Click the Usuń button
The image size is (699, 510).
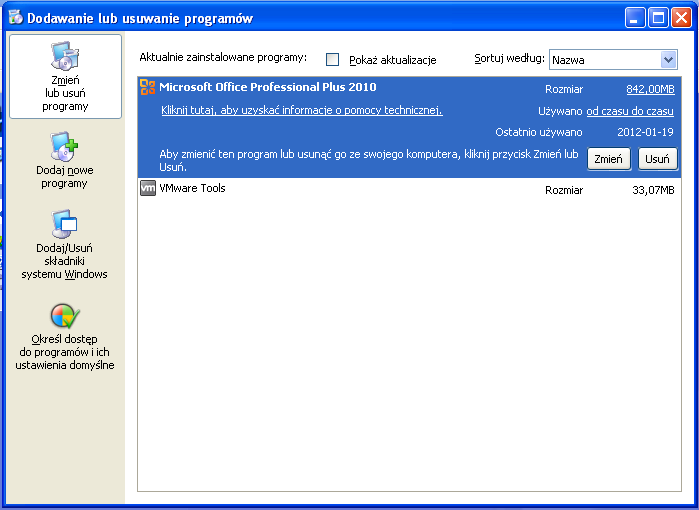pyautogui.click(x=658, y=159)
